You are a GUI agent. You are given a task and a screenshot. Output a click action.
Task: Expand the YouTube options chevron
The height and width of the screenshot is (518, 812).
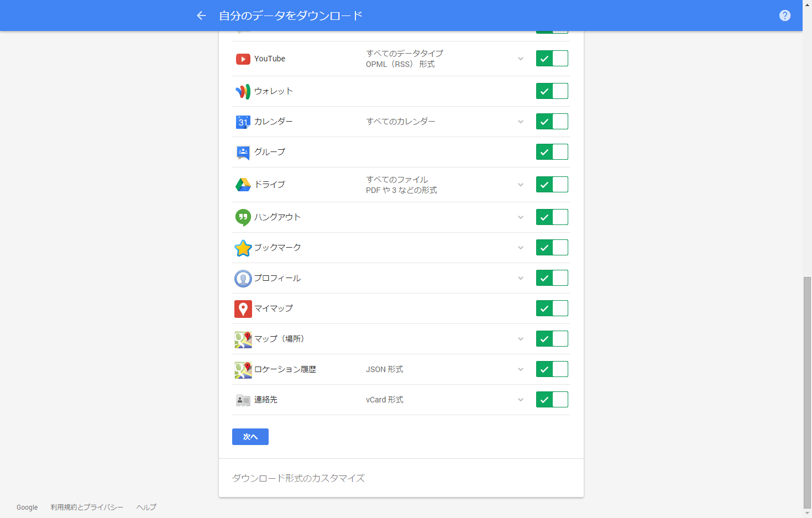pyautogui.click(x=521, y=59)
